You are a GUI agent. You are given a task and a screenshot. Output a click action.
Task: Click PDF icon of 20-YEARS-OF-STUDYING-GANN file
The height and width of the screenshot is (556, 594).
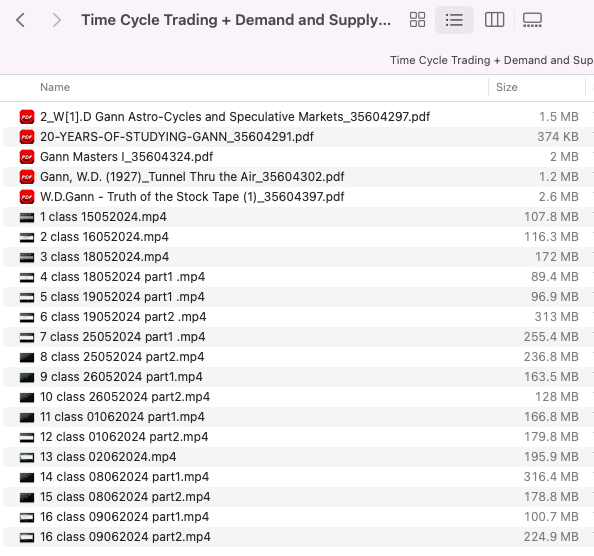[27, 137]
